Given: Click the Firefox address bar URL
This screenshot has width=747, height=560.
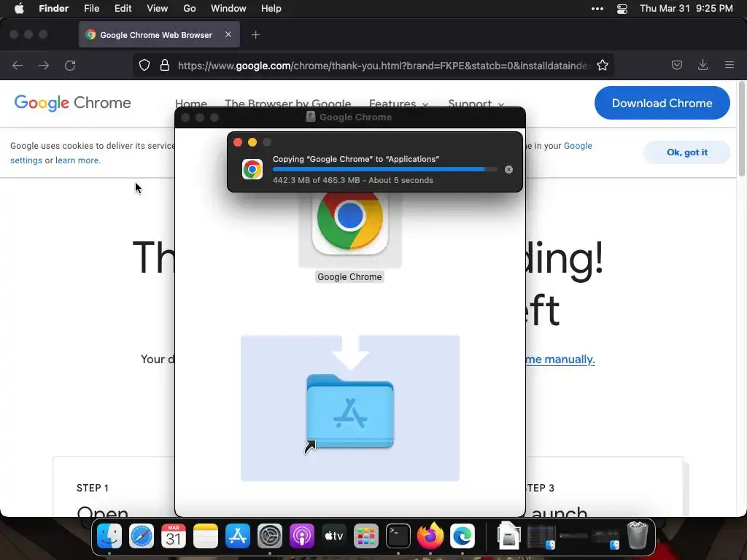Looking at the screenshot, I should tap(384, 65).
